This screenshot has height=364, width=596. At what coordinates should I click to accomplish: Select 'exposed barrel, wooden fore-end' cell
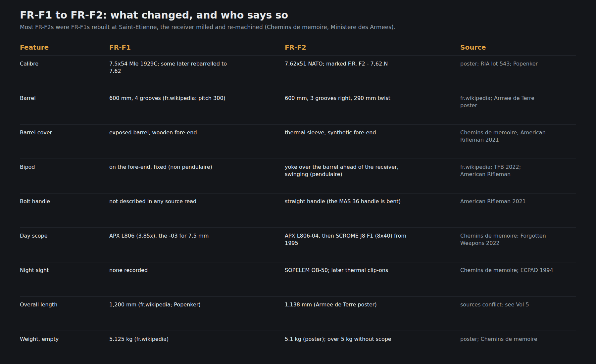coord(153,132)
